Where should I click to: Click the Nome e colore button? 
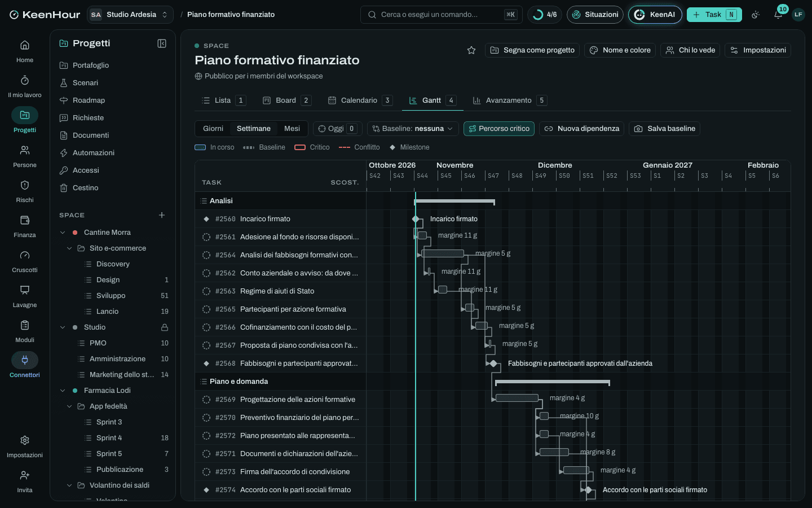coord(620,50)
